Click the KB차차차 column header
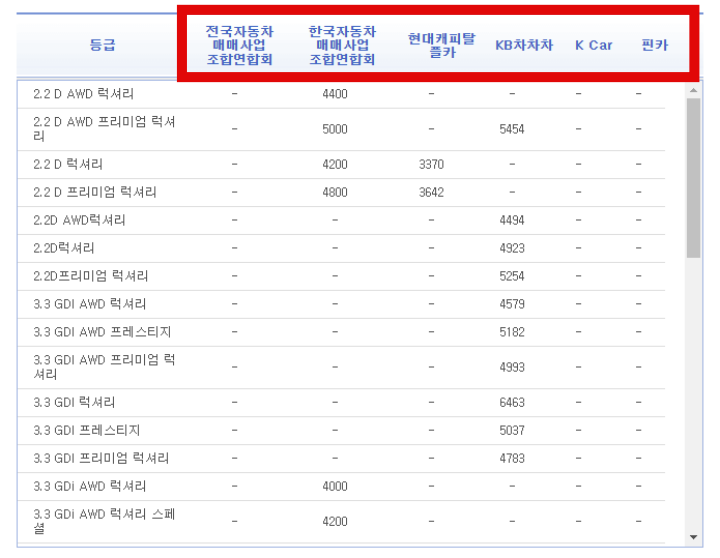 tap(524, 45)
